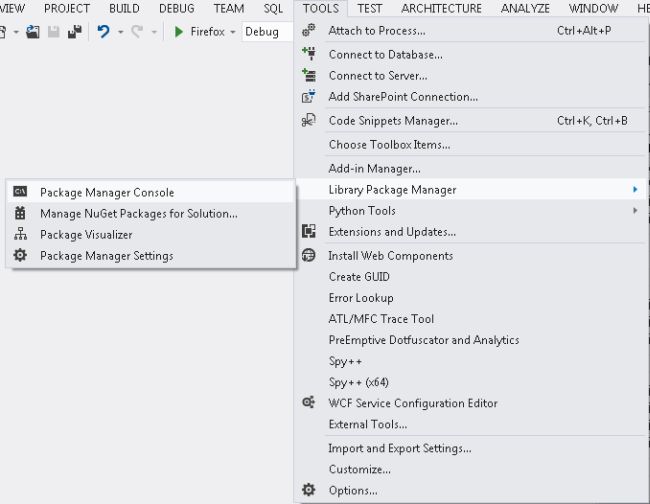Expand the Library Package Manager submenu arrow
Image resolution: width=650 pixels, height=504 pixels.
coord(635,189)
